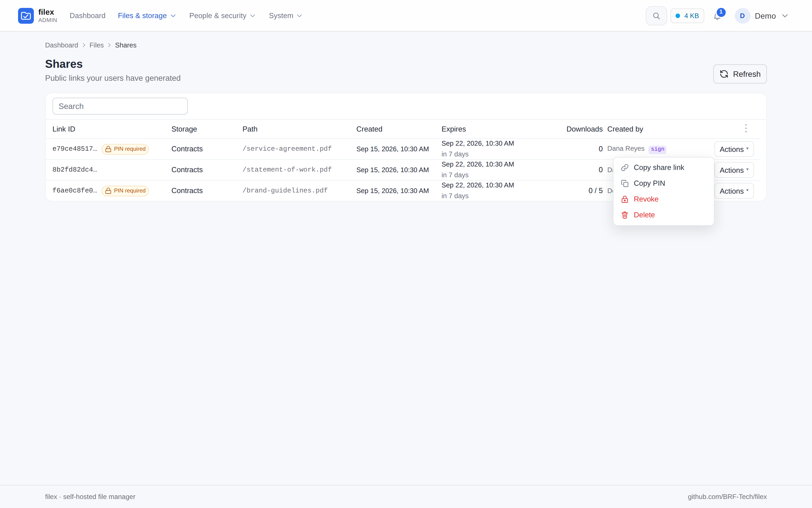Click the 4 KB storage usage indicator
Viewport: 812px width, 508px height.
(687, 16)
